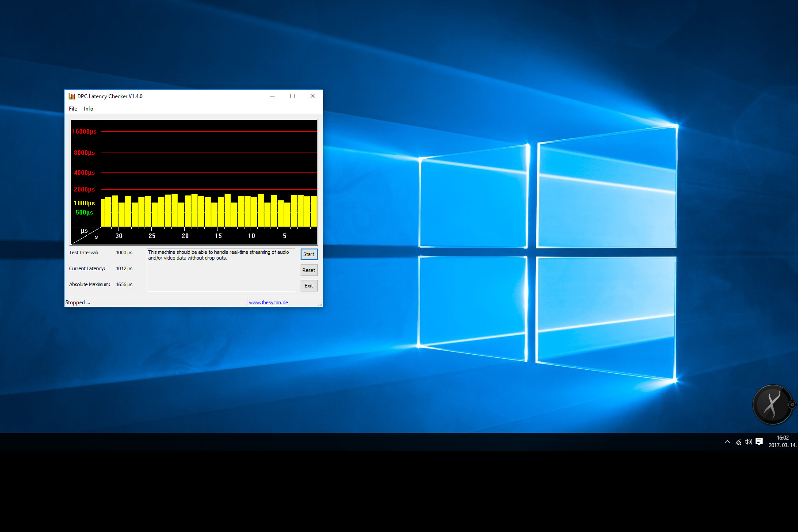Click the 16000µs graph label

pyautogui.click(x=84, y=131)
